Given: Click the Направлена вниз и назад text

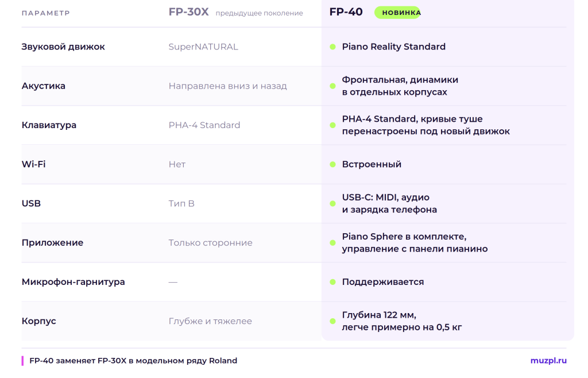Looking at the screenshot, I should pyautogui.click(x=227, y=86).
